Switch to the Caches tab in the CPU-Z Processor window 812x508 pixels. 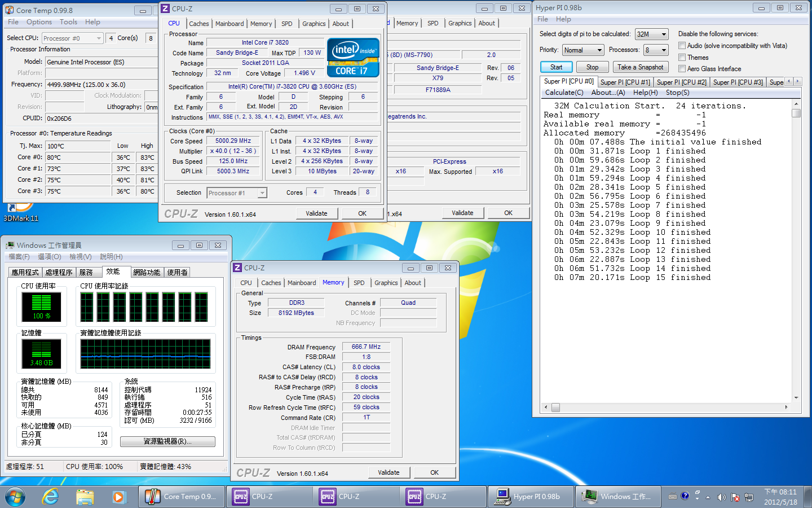click(199, 24)
